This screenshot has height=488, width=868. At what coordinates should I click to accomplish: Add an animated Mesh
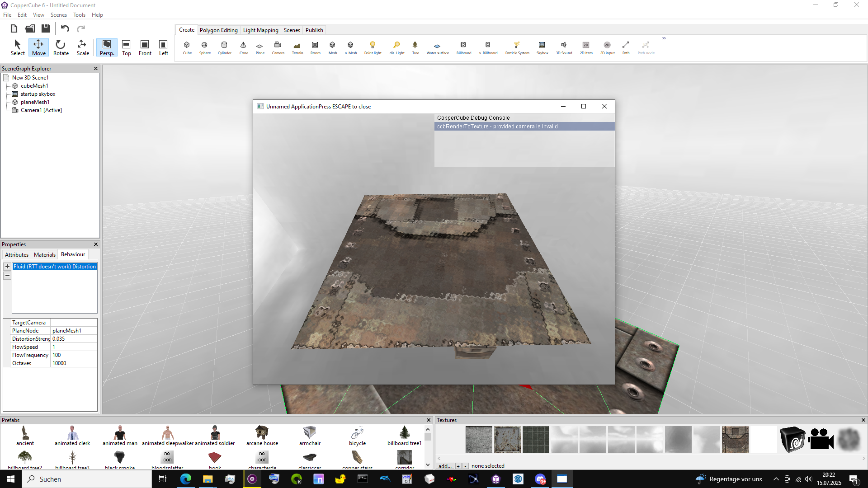coord(351,47)
